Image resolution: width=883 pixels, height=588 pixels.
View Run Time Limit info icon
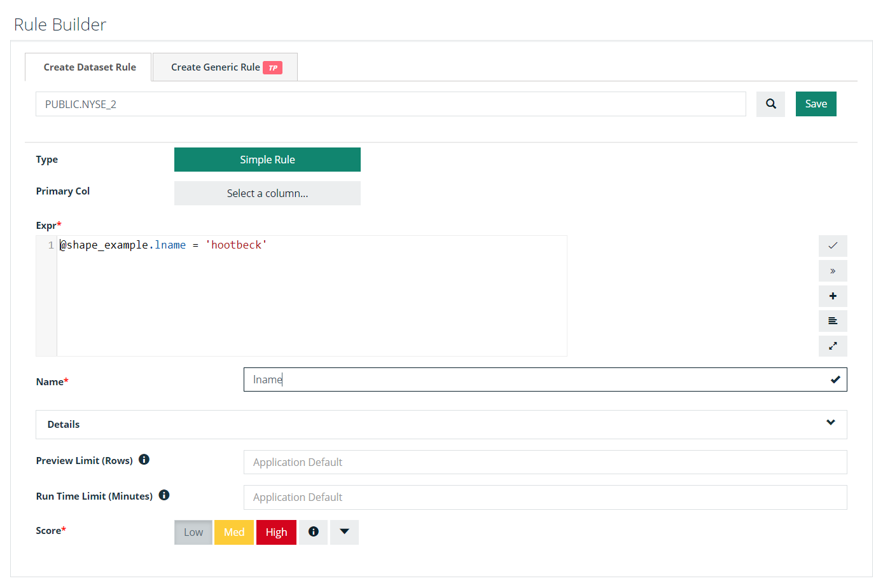pos(164,495)
